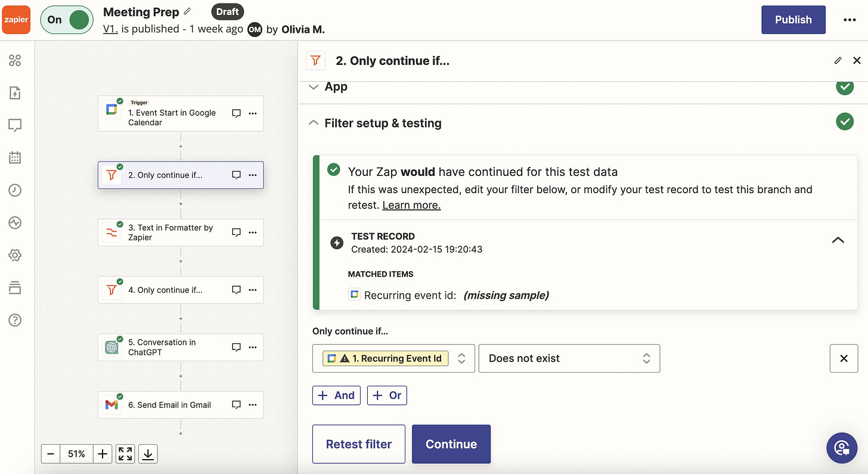
Task: Select step 5 Conversation in ChatGPT
Action: (x=181, y=347)
